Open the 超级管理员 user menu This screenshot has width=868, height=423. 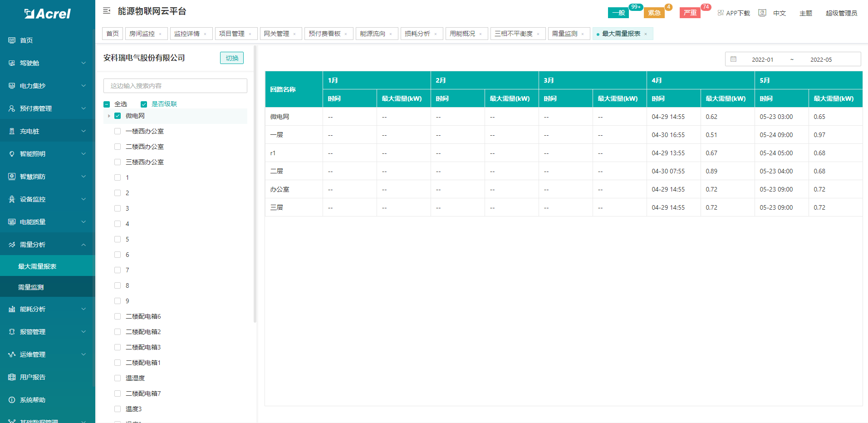(841, 13)
